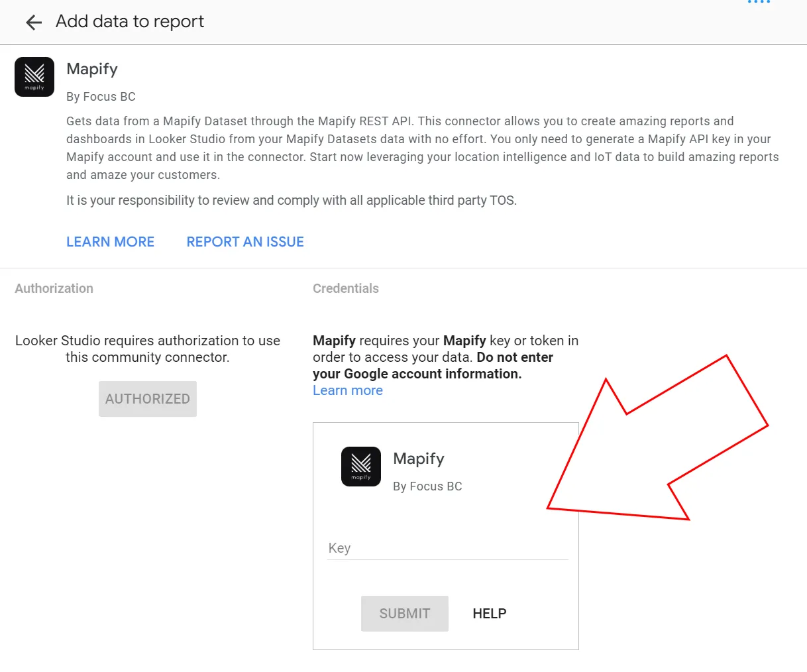This screenshot has width=807, height=672.
Task: Focus the Key input field
Action: (x=448, y=548)
